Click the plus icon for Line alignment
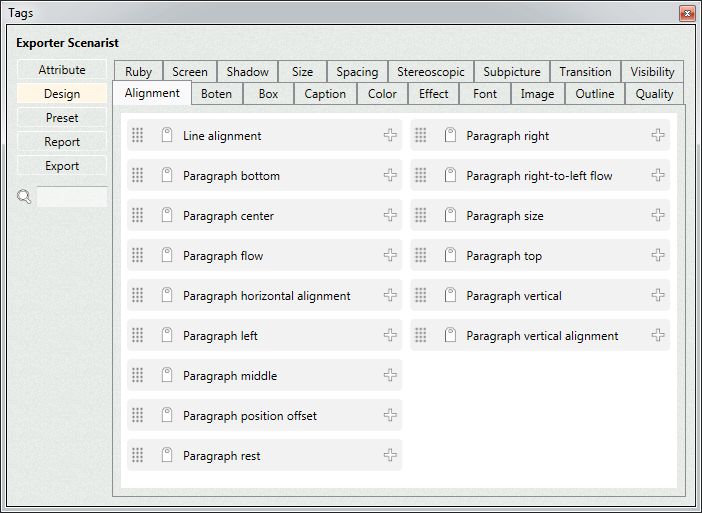This screenshot has height=513, width=702. click(x=390, y=135)
